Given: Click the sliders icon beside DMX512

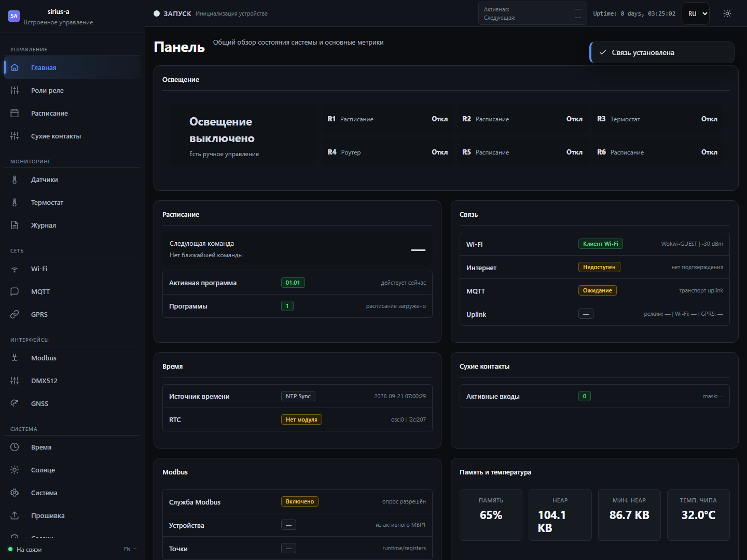Looking at the screenshot, I should (x=15, y=381).
